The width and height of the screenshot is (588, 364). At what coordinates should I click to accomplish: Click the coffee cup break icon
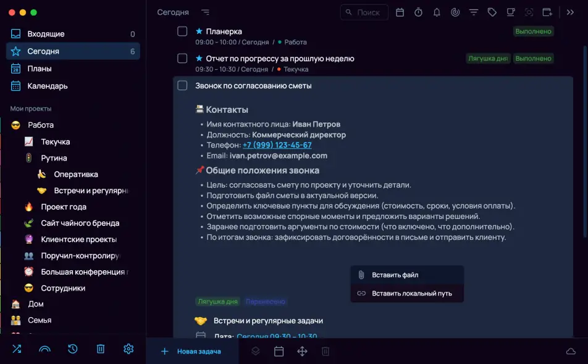click(510, 12)
